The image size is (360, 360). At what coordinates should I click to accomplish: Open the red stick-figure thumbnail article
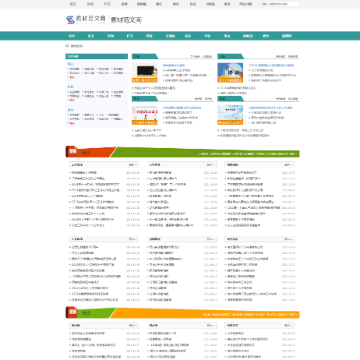[x=145, y=115]
